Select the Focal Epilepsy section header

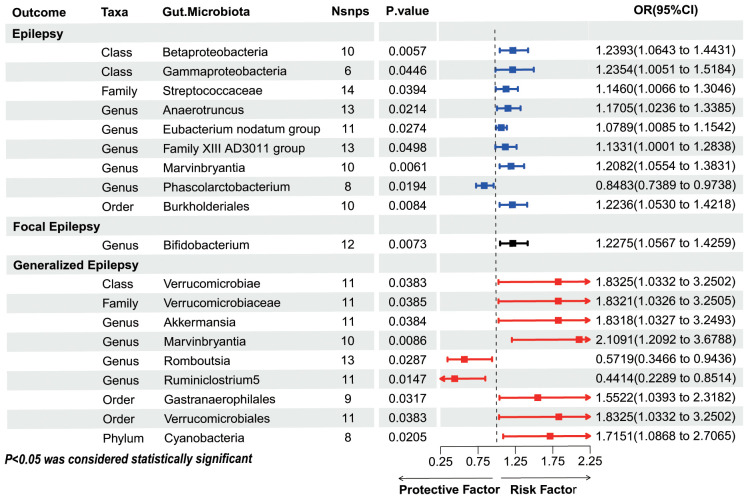coord(56,227)
